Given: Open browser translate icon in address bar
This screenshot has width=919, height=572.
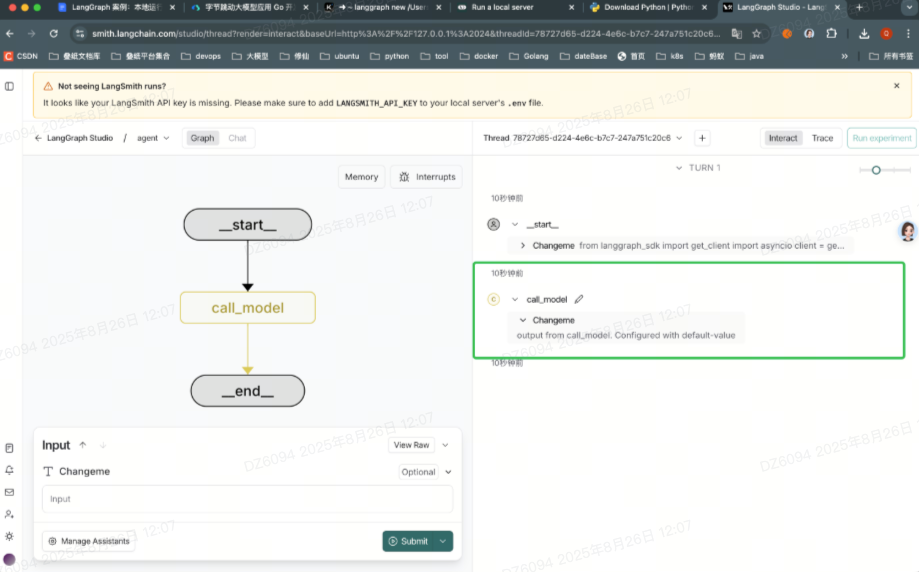Looking at the screenshot, I should (x=737, y=34).
